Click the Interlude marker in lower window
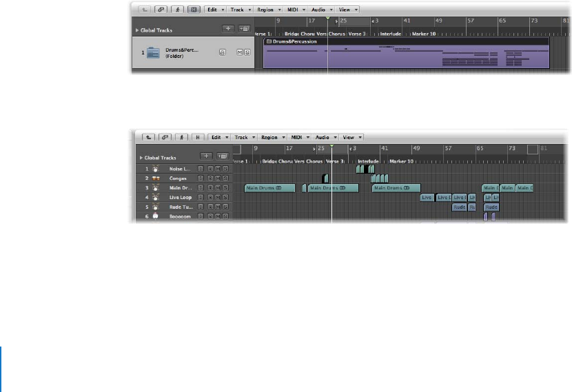Screen dimensions: 572x392 368,161
